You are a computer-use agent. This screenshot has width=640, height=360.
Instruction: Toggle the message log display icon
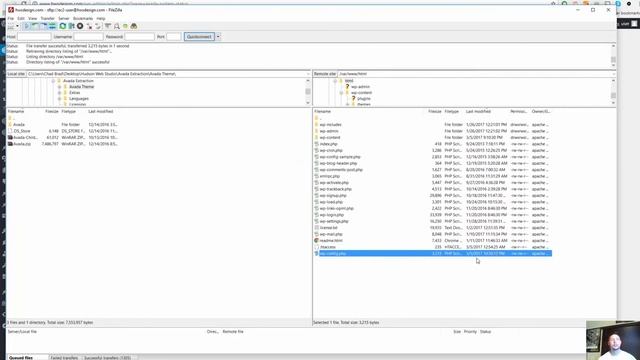click(27, 26)
